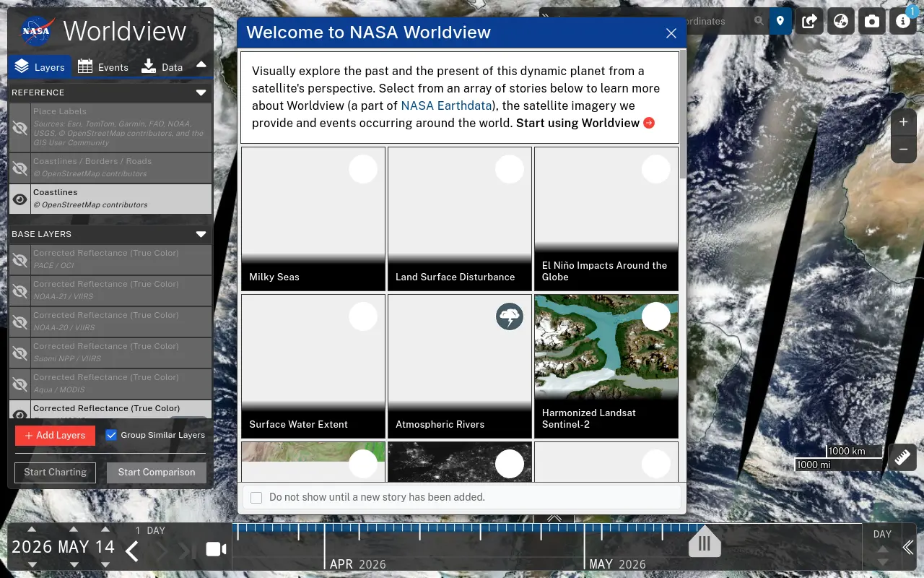Open El Niño Impacts Around the Globe story

pyautogui.click(x=606, y=219)
